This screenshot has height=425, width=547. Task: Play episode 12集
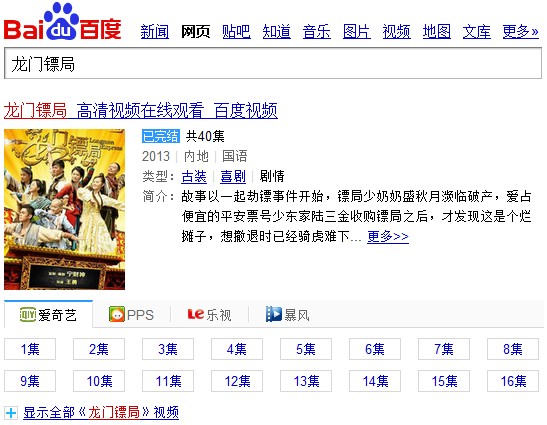pyautogui.click(x=237, y=381)
